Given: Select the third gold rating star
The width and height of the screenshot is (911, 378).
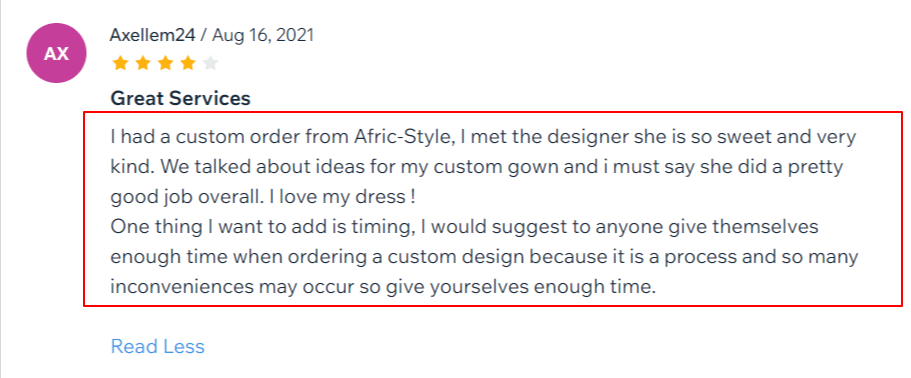Looking at the screenshot, I should point(166,63).
